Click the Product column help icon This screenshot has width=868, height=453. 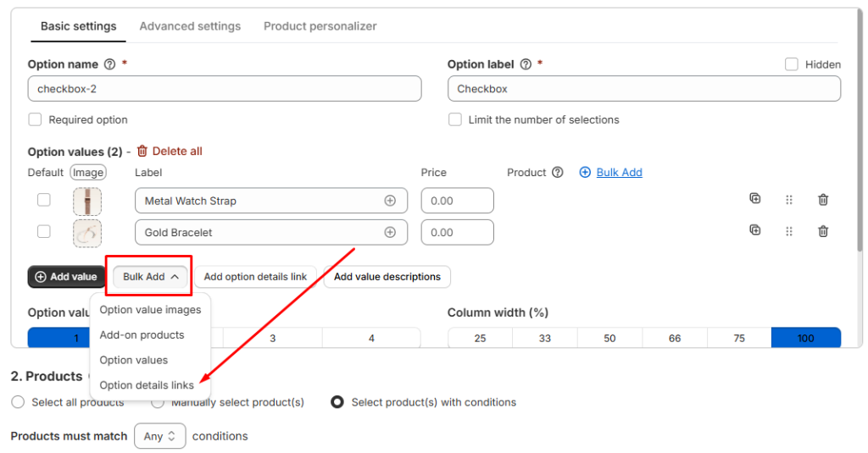pyautogui.click(x=557, y=173)
